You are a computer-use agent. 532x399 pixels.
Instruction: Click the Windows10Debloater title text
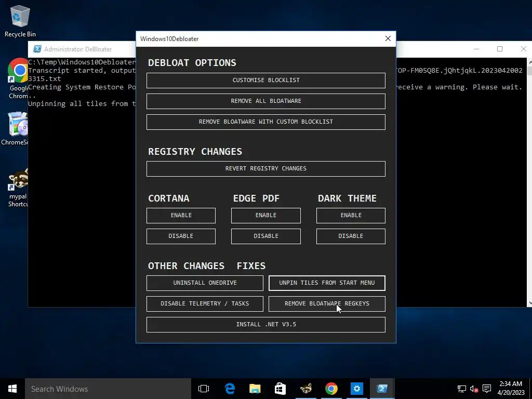click(x=169, y=38)
